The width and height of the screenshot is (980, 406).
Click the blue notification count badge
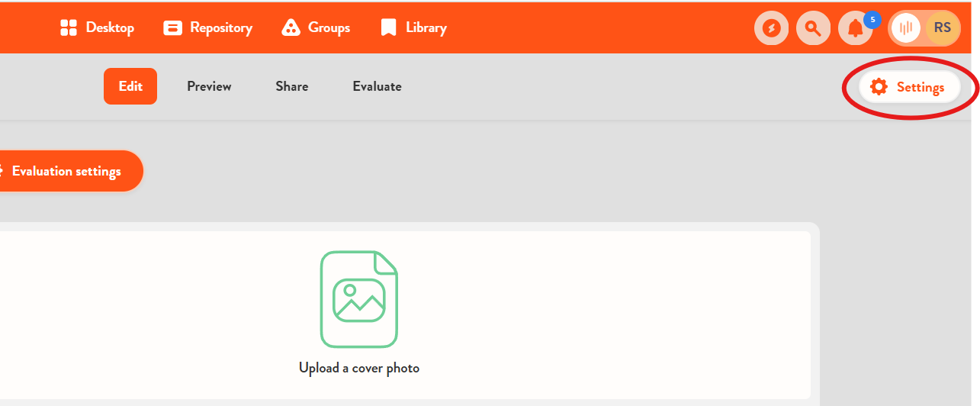(872, 20)
